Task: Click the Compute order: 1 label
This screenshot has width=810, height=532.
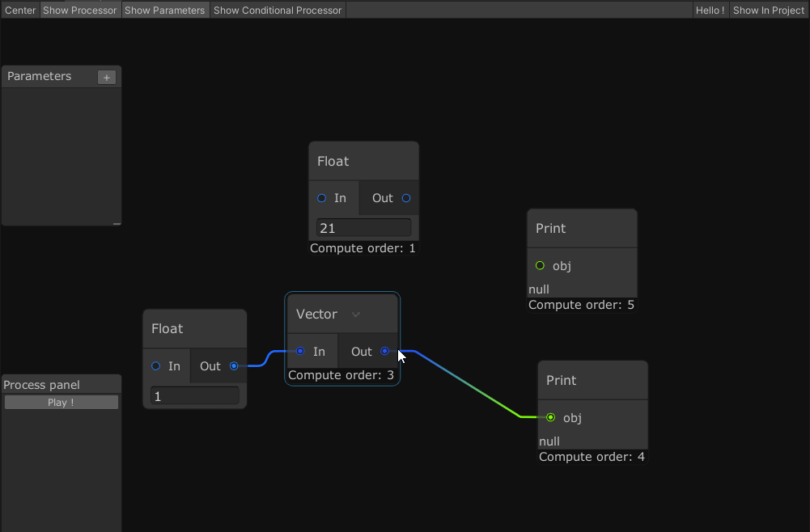Action: click(363, 248)
